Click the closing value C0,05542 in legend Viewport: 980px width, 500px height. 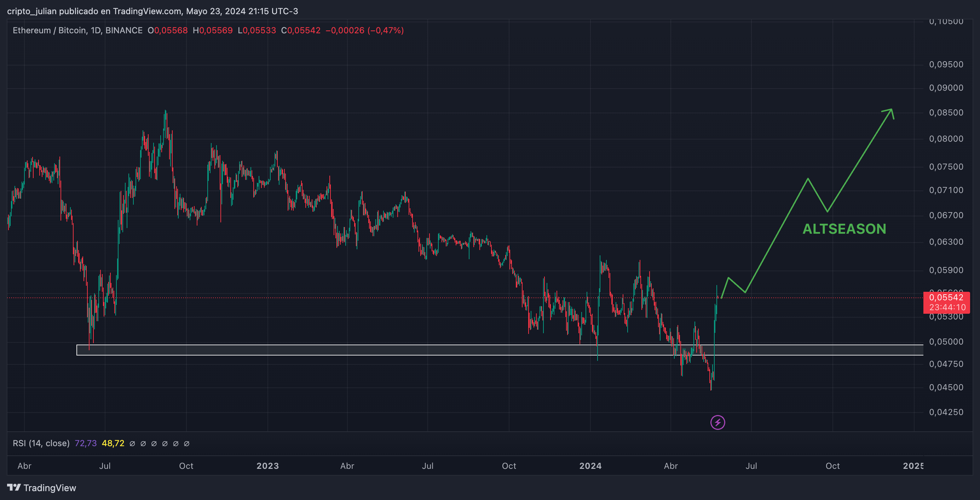point(300,30)
